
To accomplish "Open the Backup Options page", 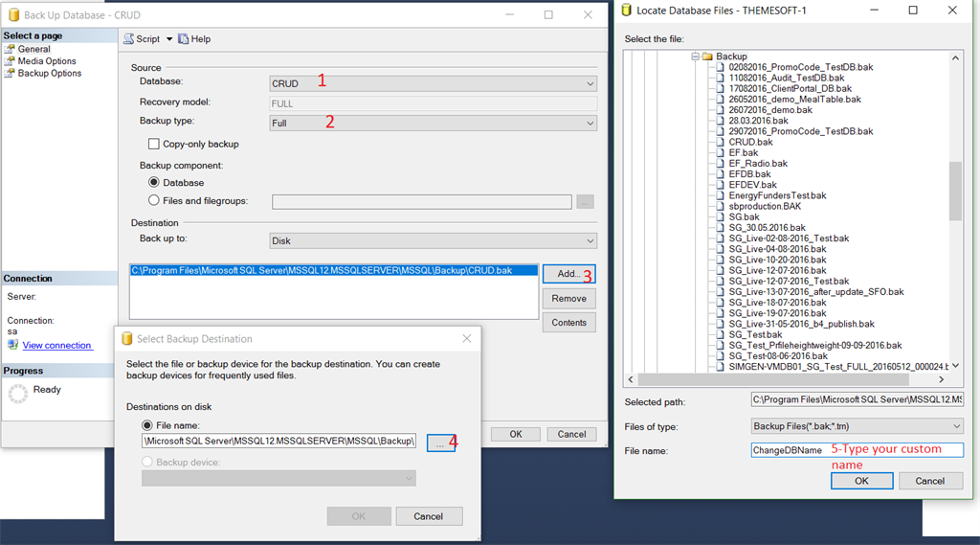I will pyautogui.click(x=50, y=73).
